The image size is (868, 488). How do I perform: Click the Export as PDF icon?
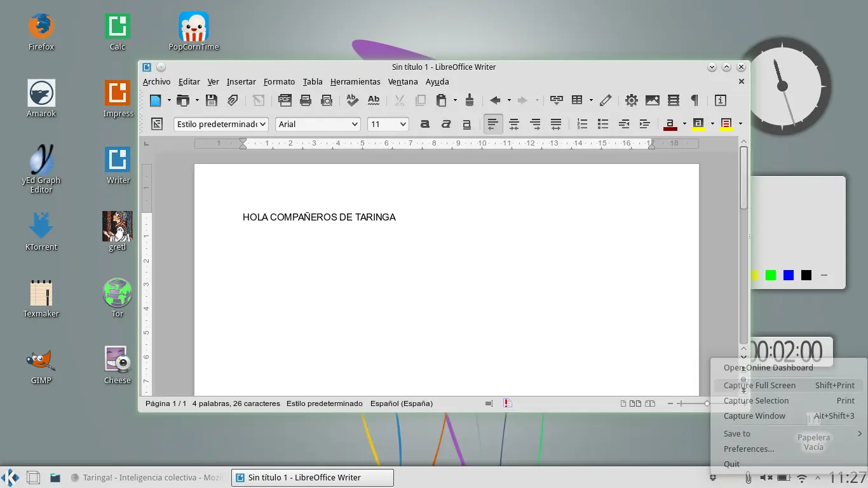285,100
